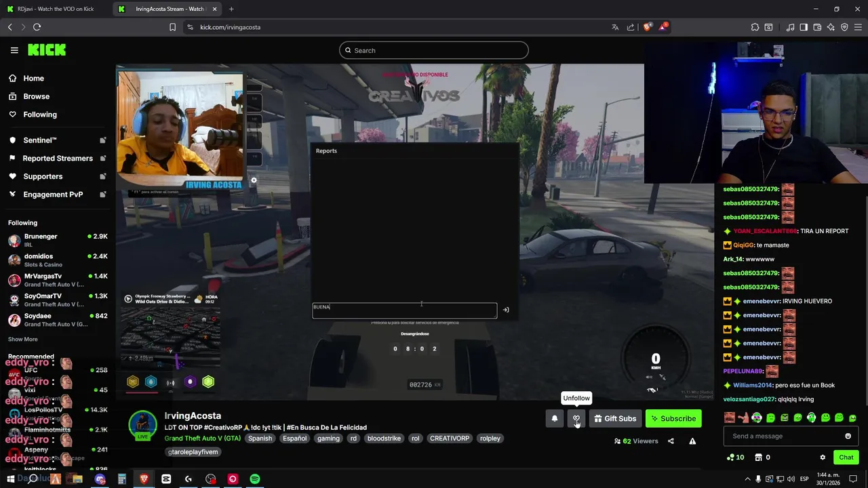Click the KICK logo
This screenshot has height=488, width=868.
coord(47,50)
